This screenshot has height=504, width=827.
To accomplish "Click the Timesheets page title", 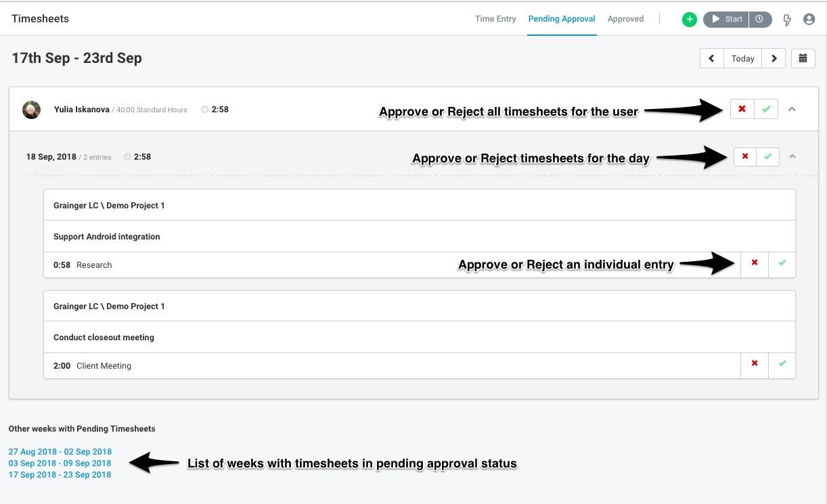I will click(x=40, y=19).
